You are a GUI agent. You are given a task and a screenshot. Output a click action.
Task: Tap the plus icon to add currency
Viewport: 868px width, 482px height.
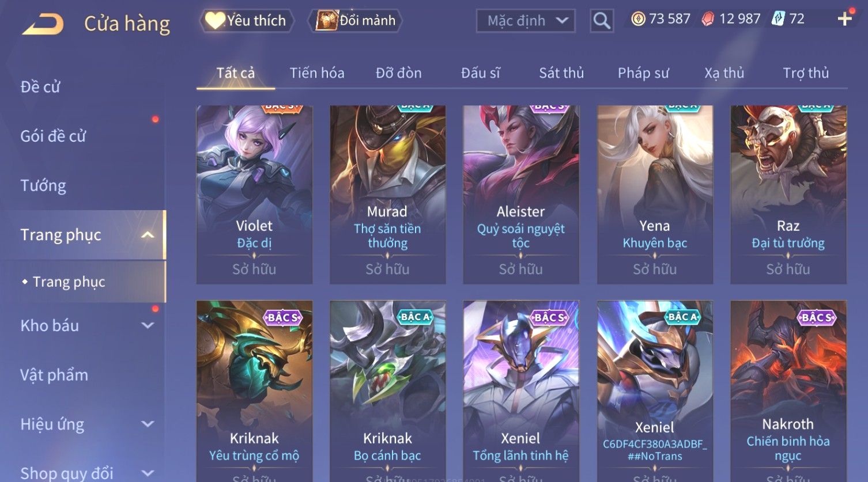[x=844, y=19]
